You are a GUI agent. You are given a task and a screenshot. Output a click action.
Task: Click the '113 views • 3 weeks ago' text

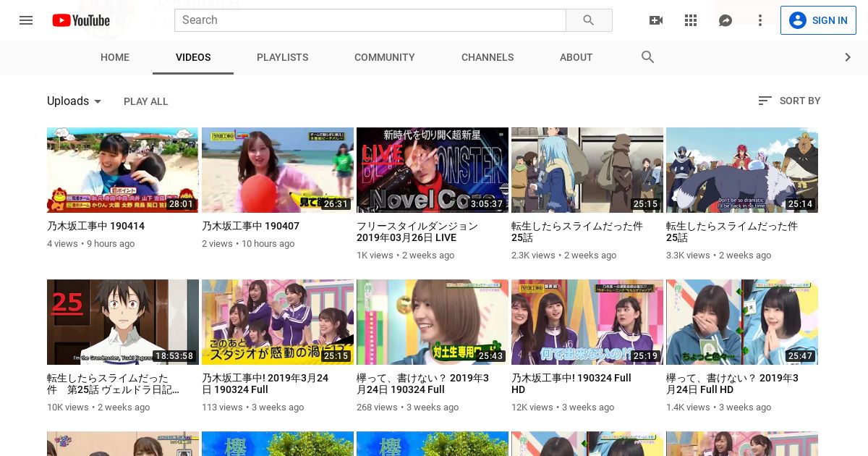[x=252, y=408]
